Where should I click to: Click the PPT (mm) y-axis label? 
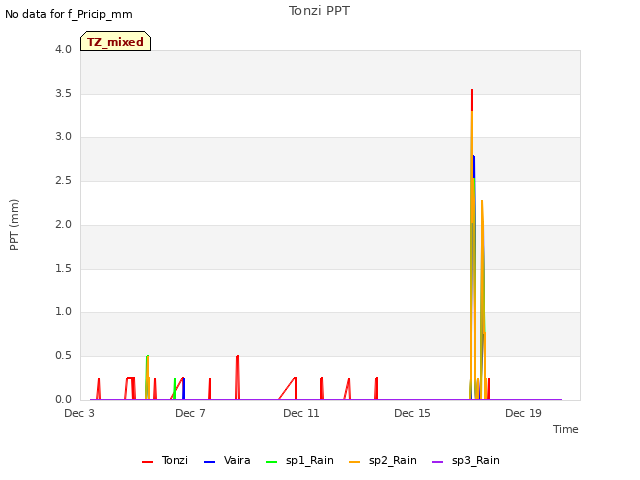(14, 225)
